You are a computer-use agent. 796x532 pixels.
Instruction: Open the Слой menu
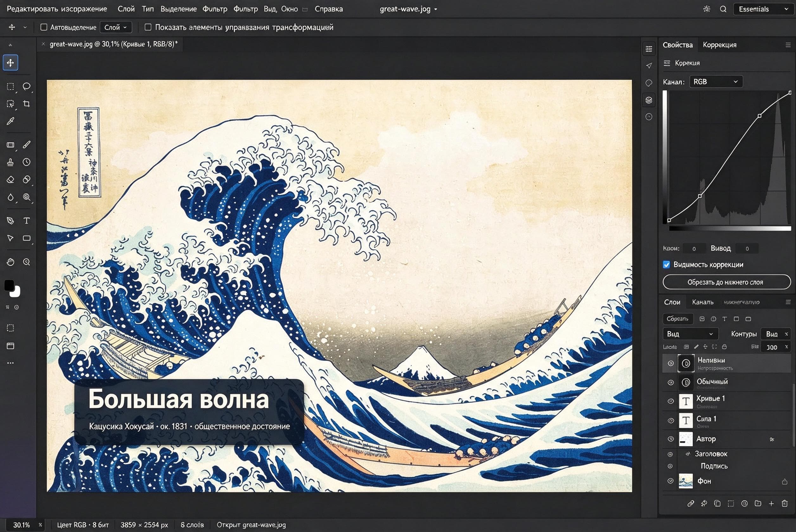(x=126, y=9)
